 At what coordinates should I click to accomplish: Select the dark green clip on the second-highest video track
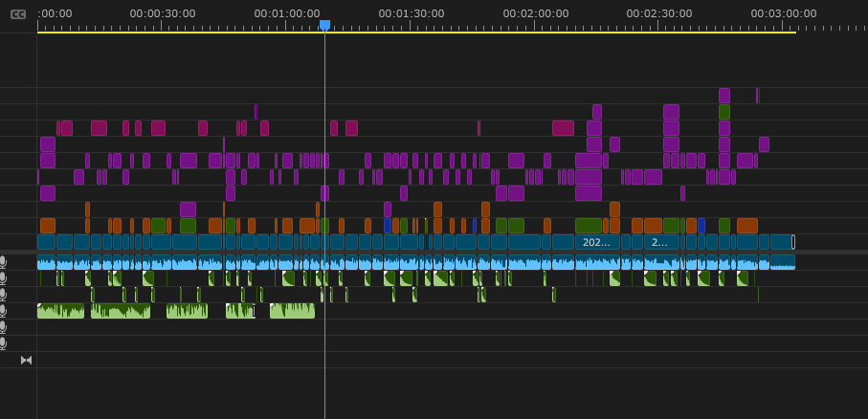[x=724, y=112]
